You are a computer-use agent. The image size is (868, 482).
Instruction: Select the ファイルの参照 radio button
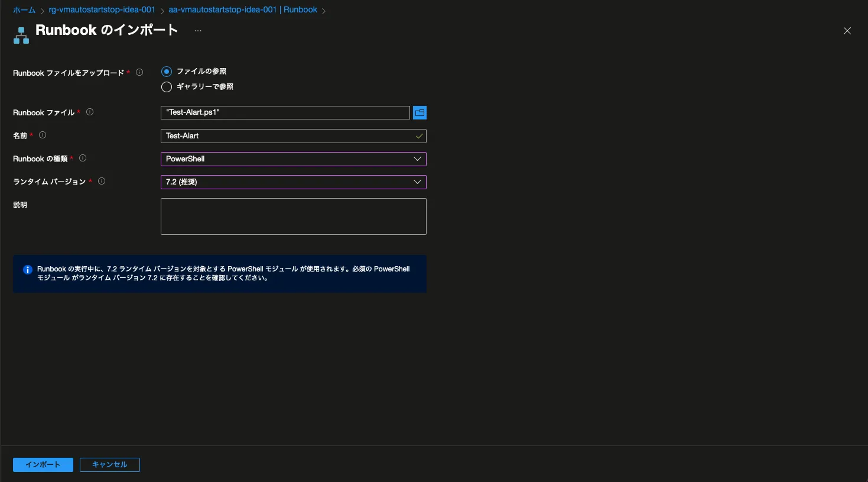pos(167,72)
